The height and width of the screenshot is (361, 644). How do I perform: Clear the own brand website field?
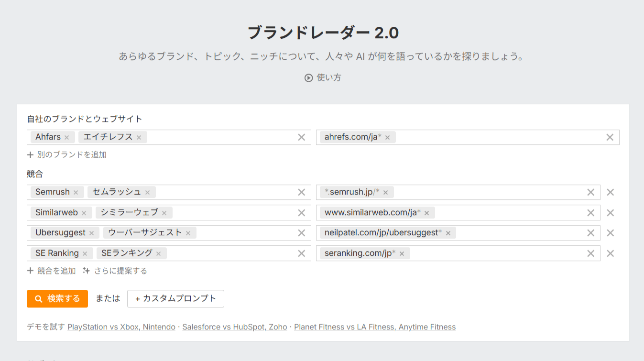coord(610,137)
